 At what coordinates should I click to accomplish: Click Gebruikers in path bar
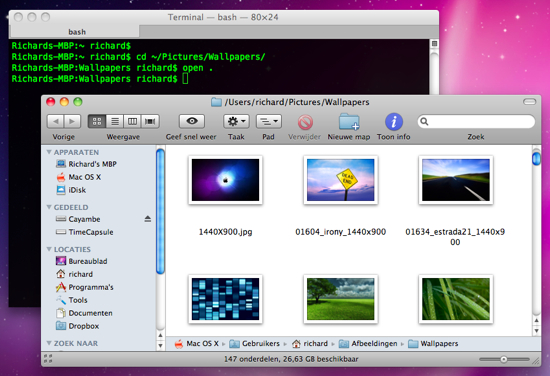pyautogui.click(x=255, y=343)
